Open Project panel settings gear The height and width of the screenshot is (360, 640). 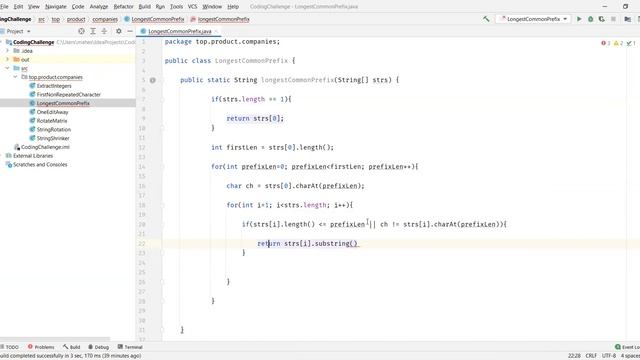click(118, 31)
